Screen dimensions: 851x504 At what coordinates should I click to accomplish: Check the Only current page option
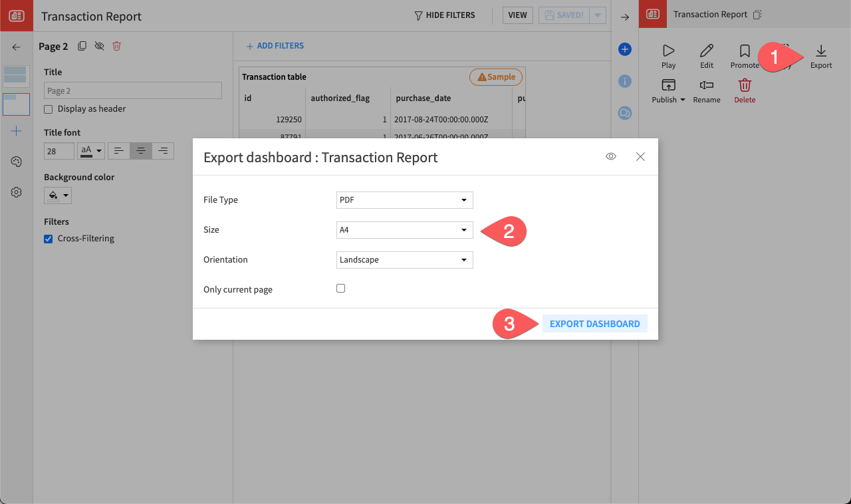coord(340,288)
